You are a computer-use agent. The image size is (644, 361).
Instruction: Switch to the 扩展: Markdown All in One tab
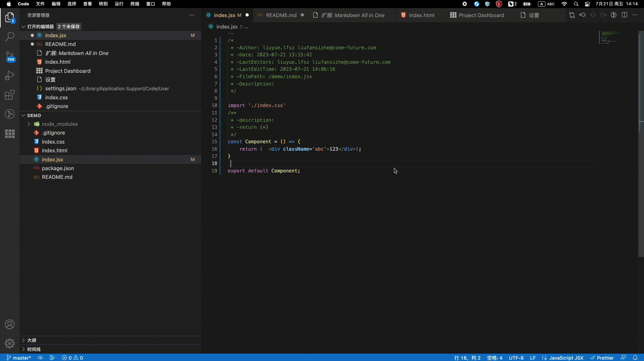pos(353,15)
